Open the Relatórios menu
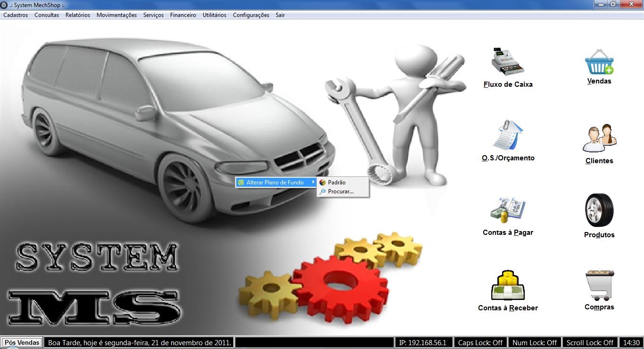The height and width of the screenshot is (349, 644). click(x=78, y=15)
